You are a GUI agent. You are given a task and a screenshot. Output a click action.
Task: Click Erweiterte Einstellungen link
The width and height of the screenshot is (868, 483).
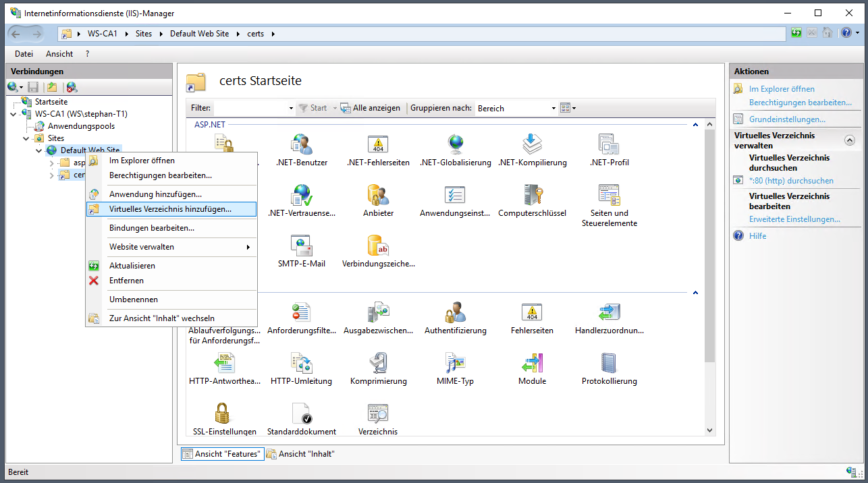pos(794,219)
